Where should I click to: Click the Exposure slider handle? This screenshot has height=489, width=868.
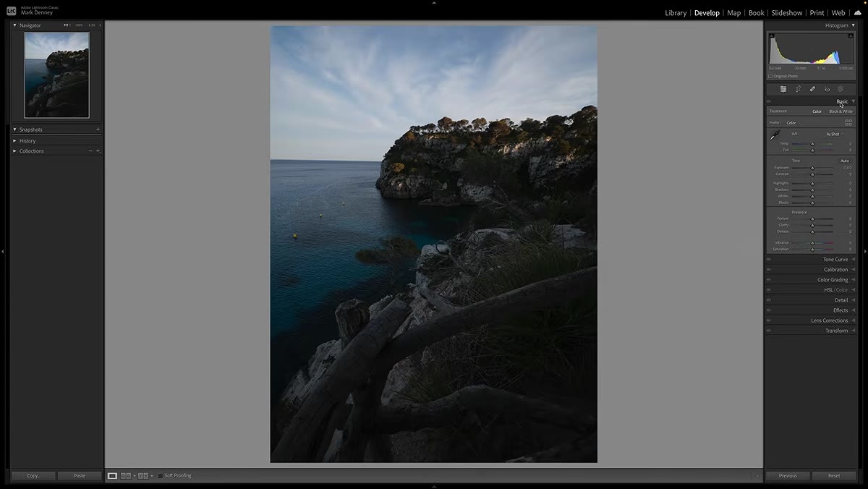[812, 168]
